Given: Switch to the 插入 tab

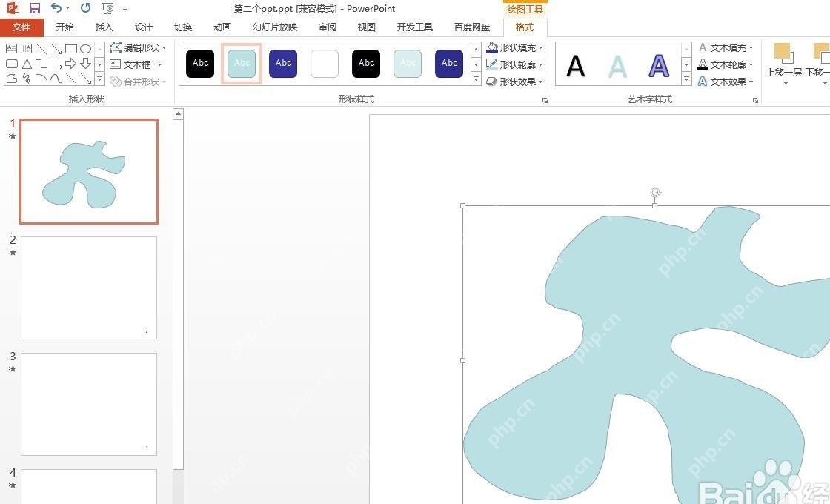Looking at the screenshot, I should [104, 27].
